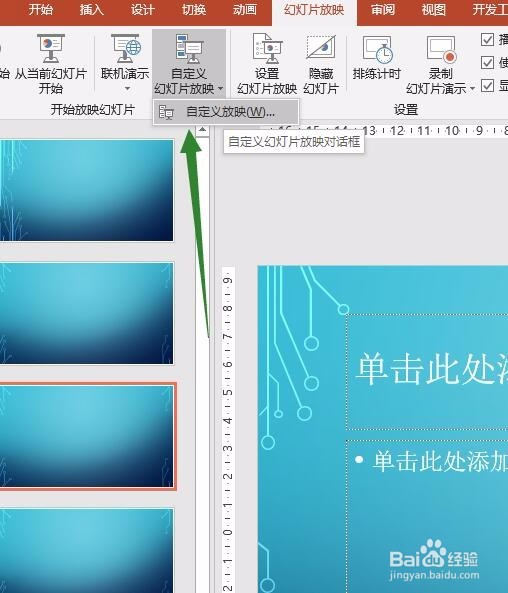The height and width of the screenshot is (593, 508).
Task: Select the first slide thumbnail
Action: click(x=87, y=190)
